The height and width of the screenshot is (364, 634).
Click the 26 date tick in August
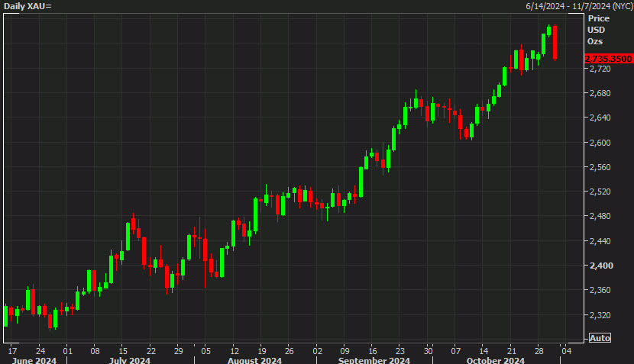[289, 351]
